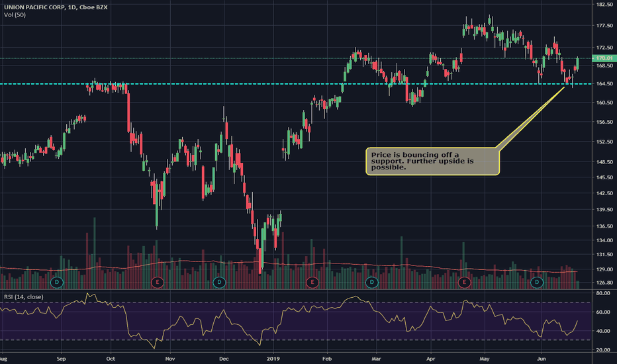Click the 182.50 price axis label

pyautogui.click(x=604, y=5)
